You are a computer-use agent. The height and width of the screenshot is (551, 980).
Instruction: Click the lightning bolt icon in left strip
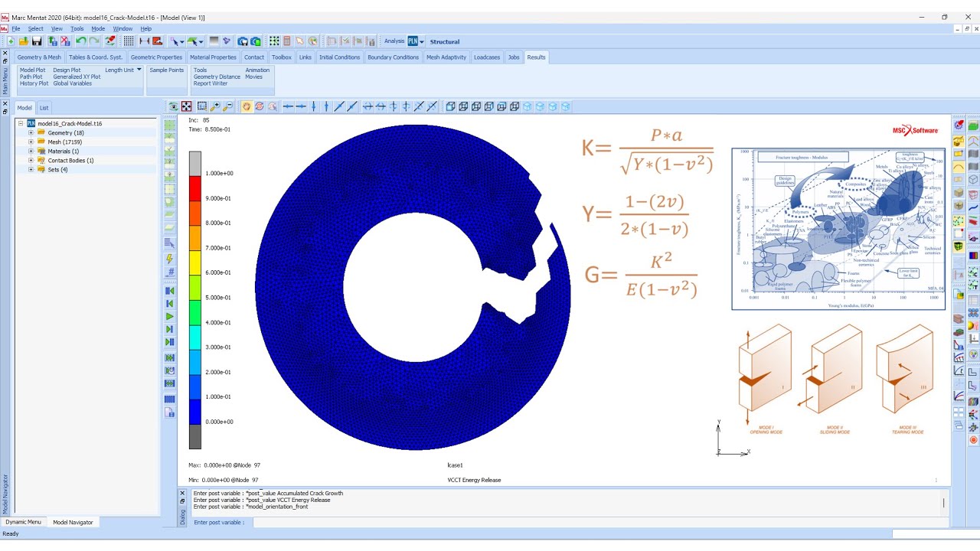coord(170,259)
